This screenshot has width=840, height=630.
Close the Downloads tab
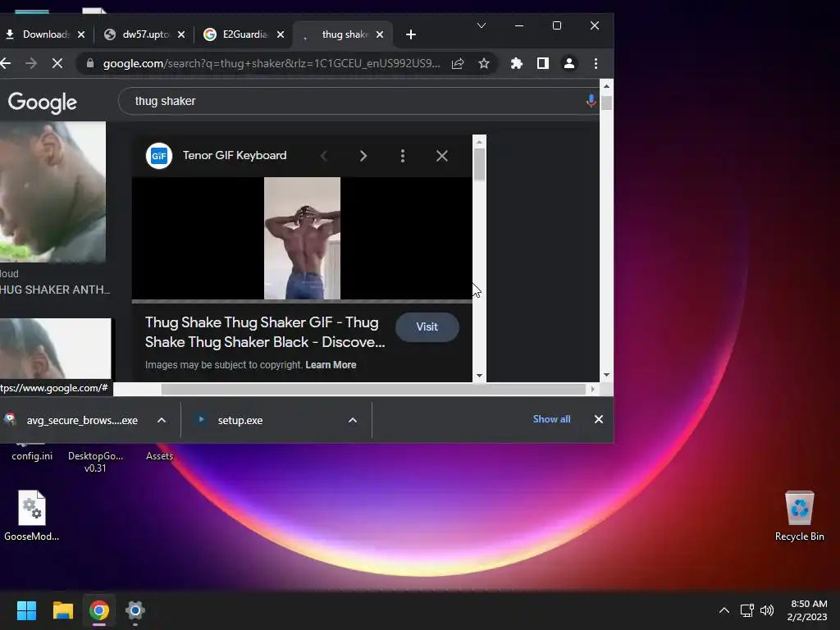(81, 34)
